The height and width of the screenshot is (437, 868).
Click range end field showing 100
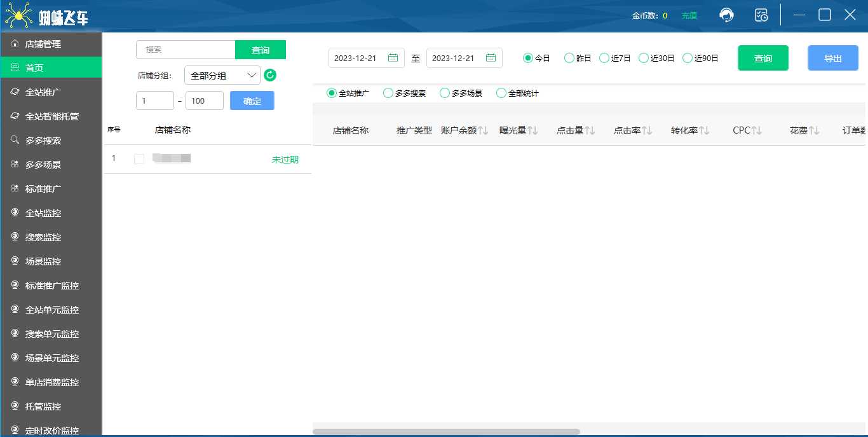[x=205, y=101]
